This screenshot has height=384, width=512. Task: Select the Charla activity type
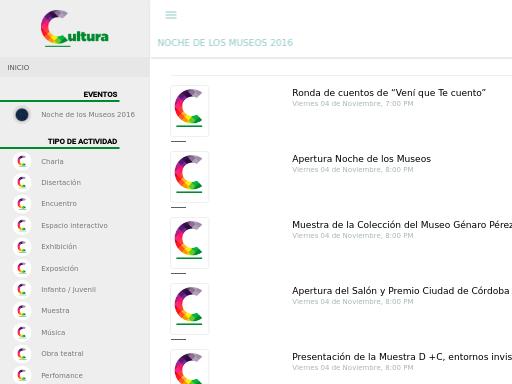tap(52, 161)
